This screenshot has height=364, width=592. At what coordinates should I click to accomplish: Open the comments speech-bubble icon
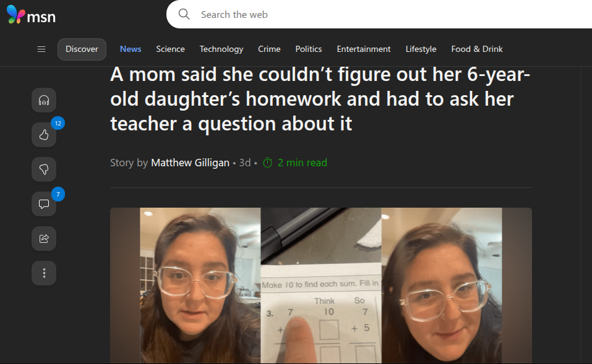coord(44,204)
